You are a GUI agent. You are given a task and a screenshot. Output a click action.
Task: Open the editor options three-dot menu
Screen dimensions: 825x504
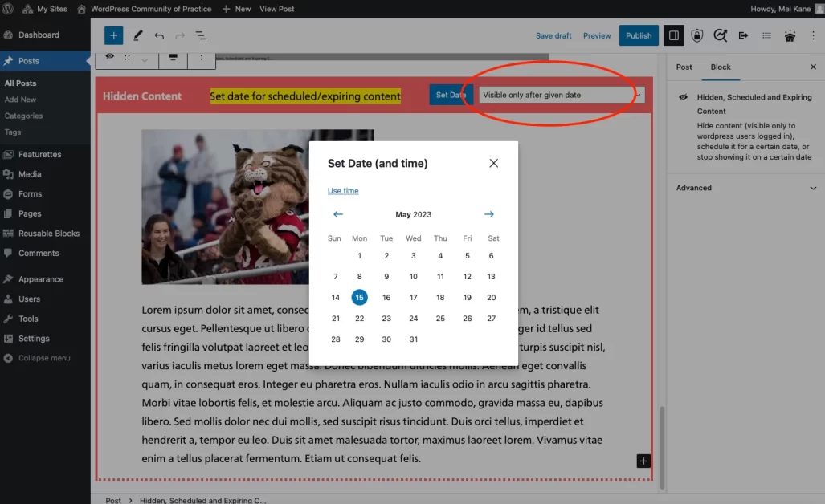coord(813,35)
